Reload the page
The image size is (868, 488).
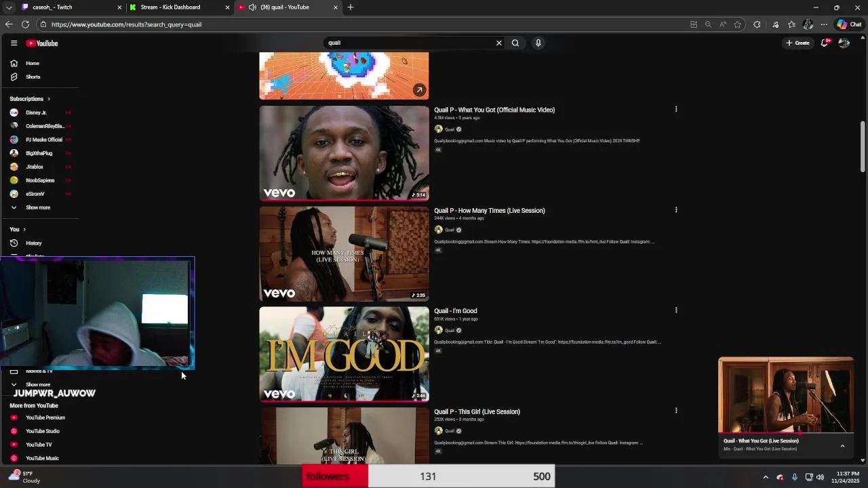[x=25, y=24]
